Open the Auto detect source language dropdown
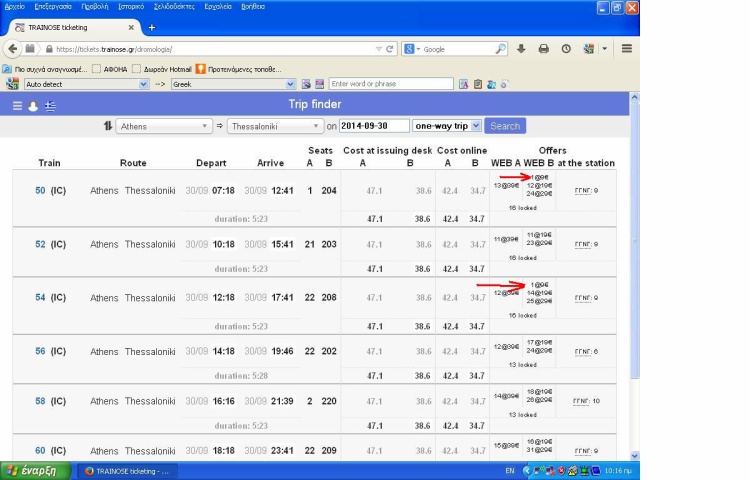This screenshot has height=480, width=750. coord(86,84)
